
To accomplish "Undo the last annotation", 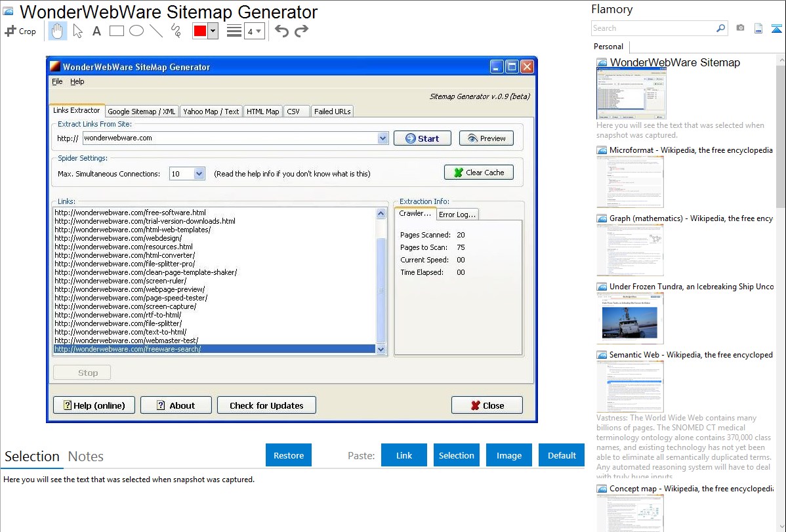I will (281, 31).
